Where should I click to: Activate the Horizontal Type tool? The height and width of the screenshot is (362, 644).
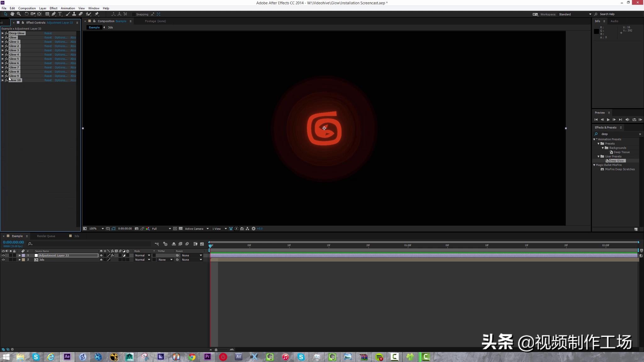click(x=60, y=14)
